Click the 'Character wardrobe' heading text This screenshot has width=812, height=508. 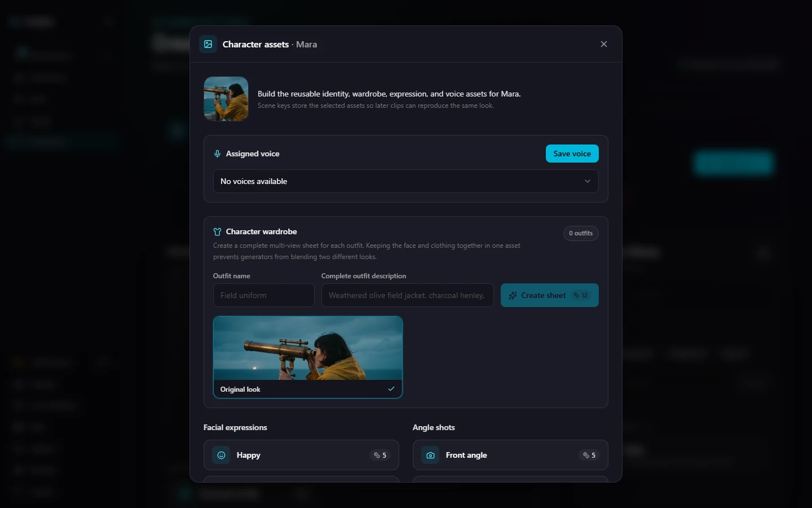[261, 231]
